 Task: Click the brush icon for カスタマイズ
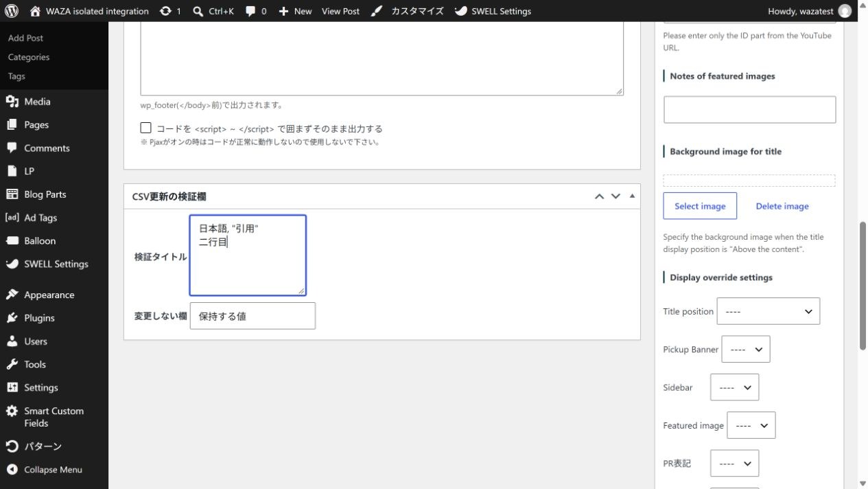[376, 11]
